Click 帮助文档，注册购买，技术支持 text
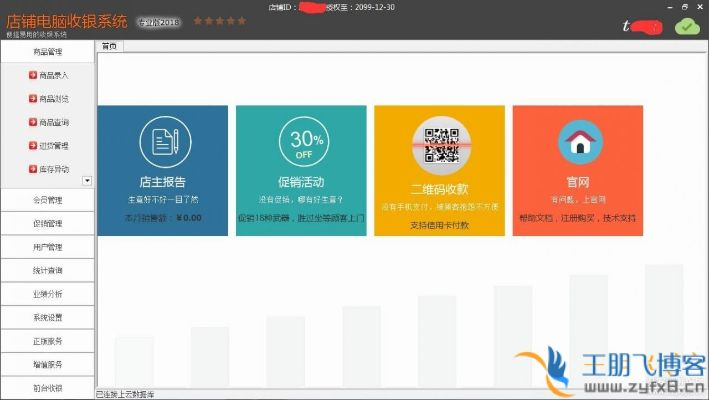709x400 pixels. 578,218
